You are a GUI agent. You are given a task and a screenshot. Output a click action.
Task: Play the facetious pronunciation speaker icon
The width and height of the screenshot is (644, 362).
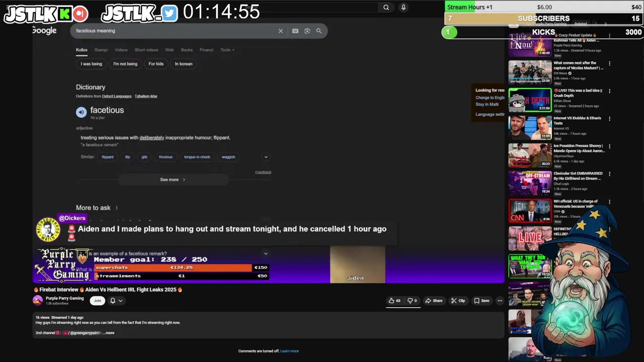pyautogui.click(x=81, y=112)
